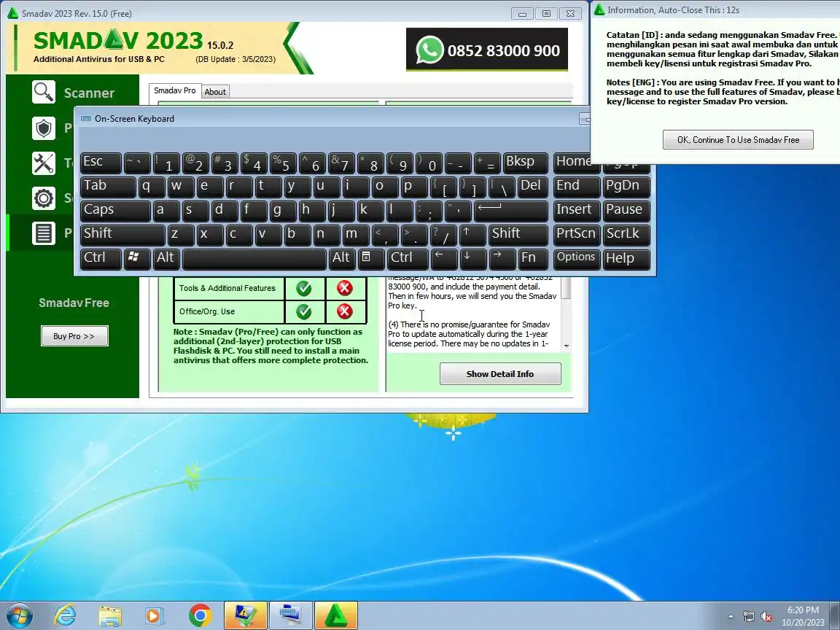Screen dimensions: 840x630
Task: Toggle the right Shift key on keyboard
Action: tap(518, 235)
